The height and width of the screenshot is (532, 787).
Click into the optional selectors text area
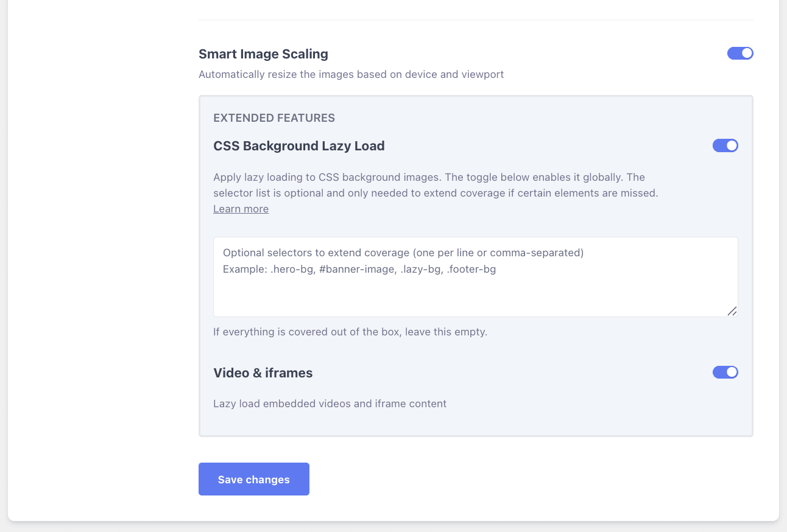pyautogui.click(x=475, y=292)
